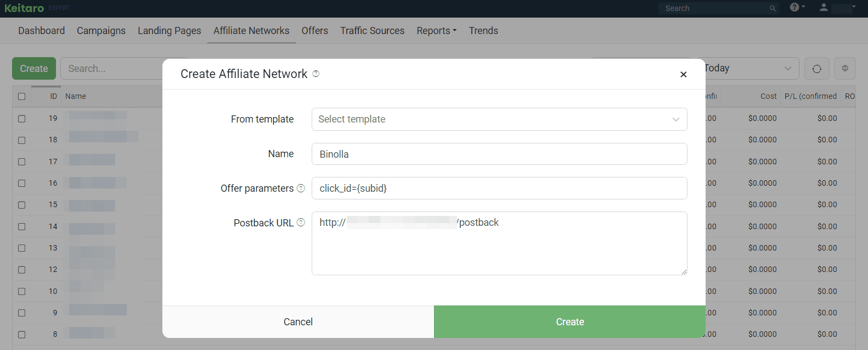Click the blurred name in row 19
Screen dimensions: 868x350
[98, 115]
